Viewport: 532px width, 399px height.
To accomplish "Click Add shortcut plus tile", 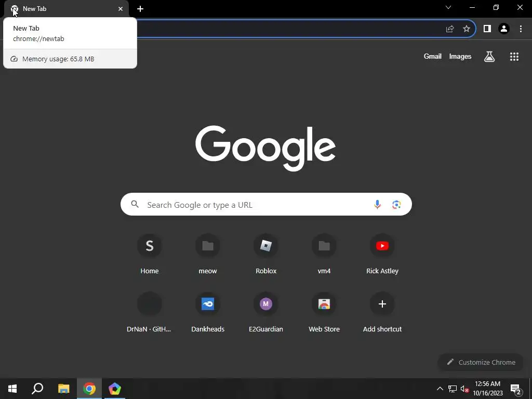I will pos(382,312).
